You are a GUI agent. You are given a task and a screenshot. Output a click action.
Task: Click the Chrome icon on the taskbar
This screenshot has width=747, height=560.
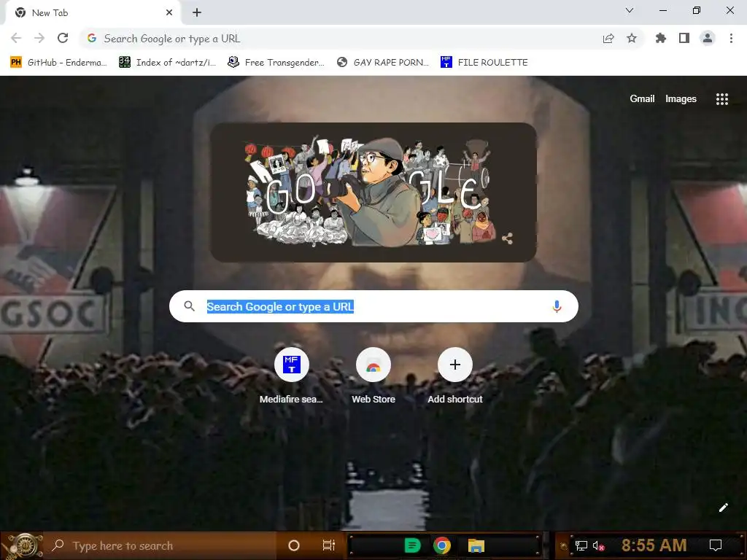441,545
